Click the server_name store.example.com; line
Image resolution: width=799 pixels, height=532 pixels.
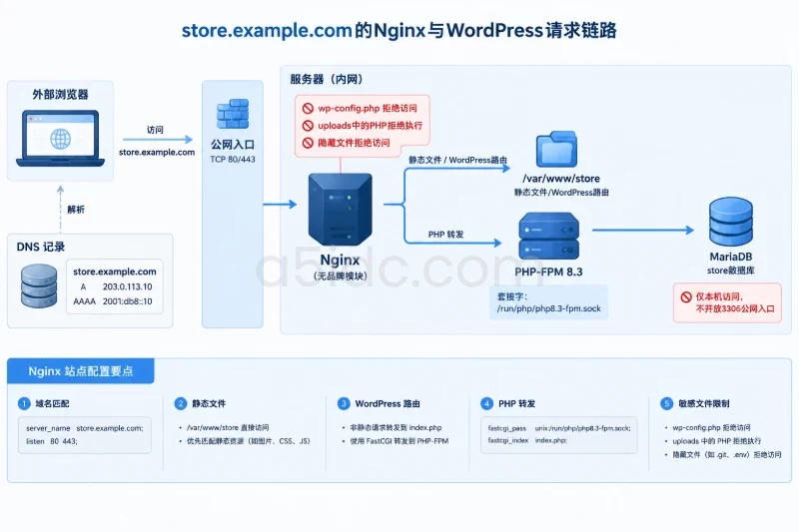85,428
